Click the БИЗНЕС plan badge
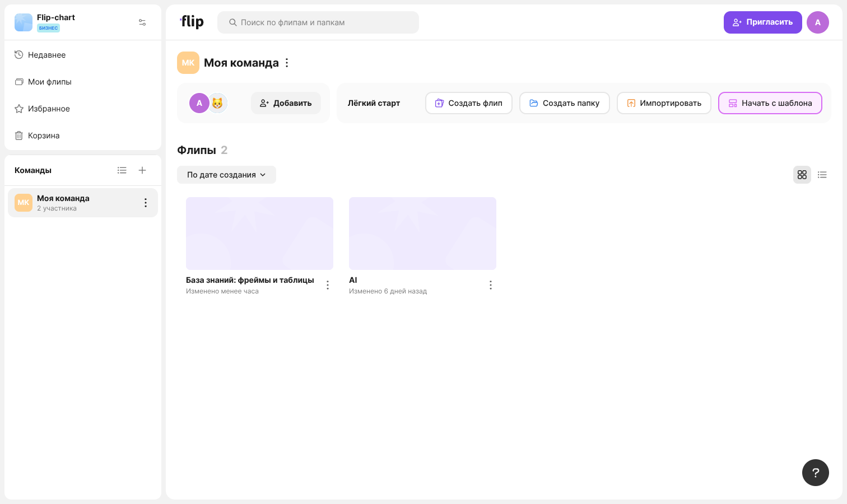This screenshot has height=504, width=847. click(48, 28)
